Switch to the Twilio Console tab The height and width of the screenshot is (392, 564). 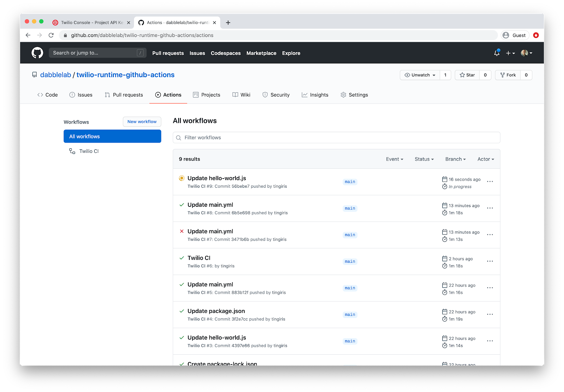92,23
